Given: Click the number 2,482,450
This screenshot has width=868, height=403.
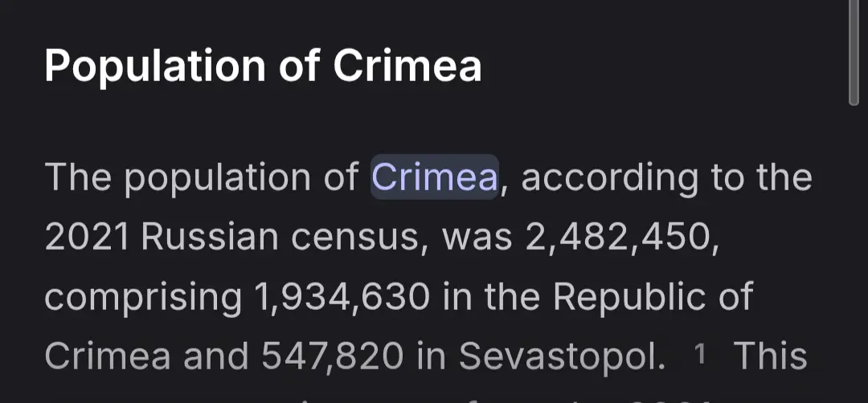Looking at the screenshot, I should [x=620, y=238].
